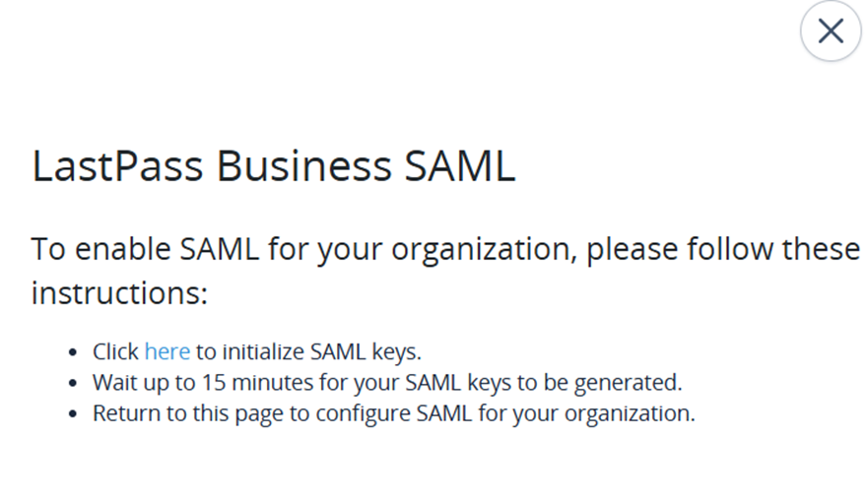This screenshot has width=868, height=501.
Task: Click the third bullet point marker
Action: pos(73,413)
